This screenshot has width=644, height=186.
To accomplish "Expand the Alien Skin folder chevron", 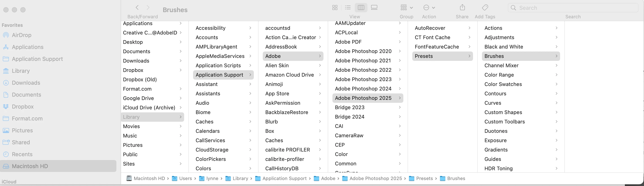I will [320, 65].
